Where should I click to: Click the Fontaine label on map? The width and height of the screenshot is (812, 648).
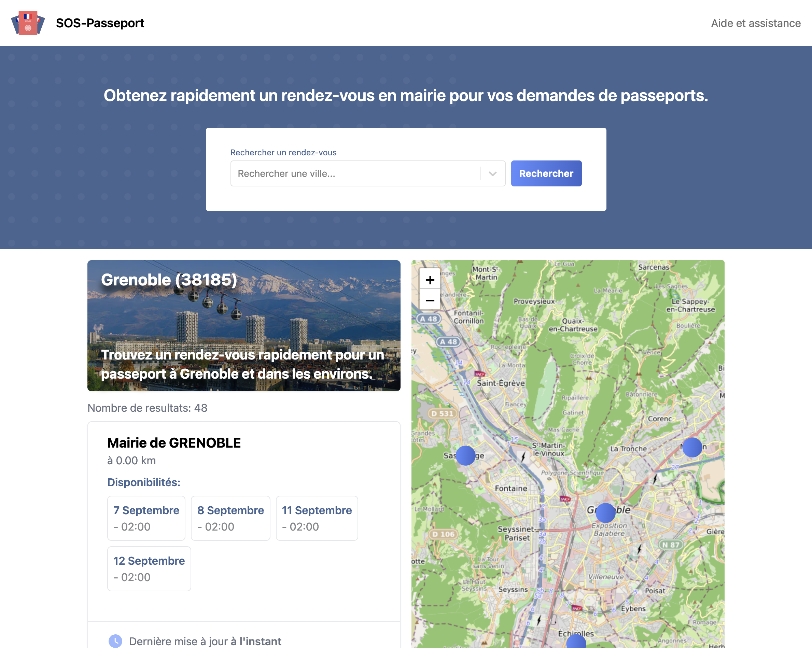coord(511,488)
